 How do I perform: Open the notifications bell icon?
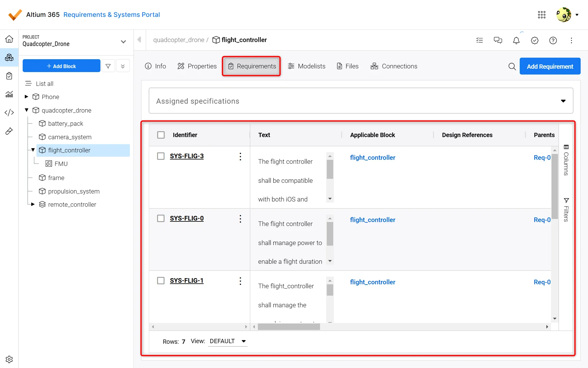coord(516,40)
